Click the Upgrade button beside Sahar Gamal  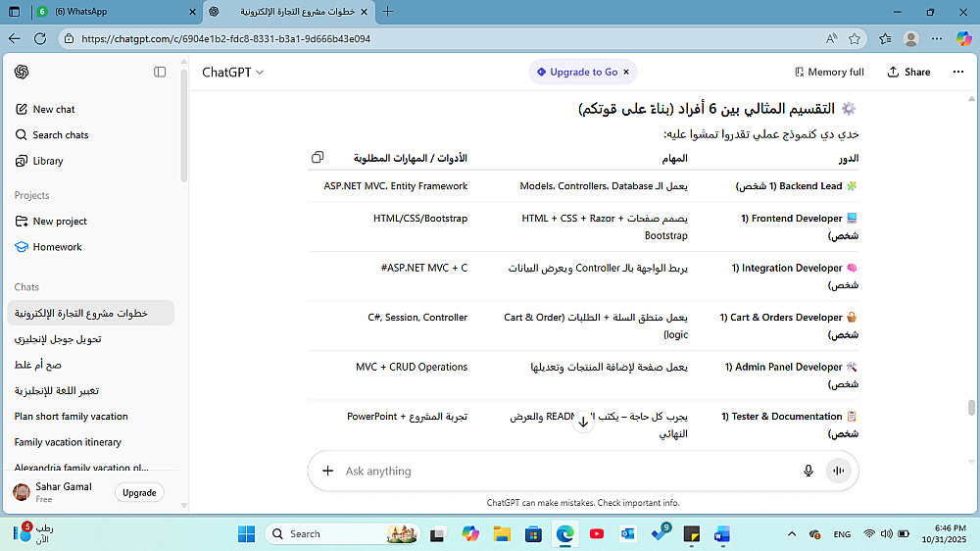pos(139,492)
